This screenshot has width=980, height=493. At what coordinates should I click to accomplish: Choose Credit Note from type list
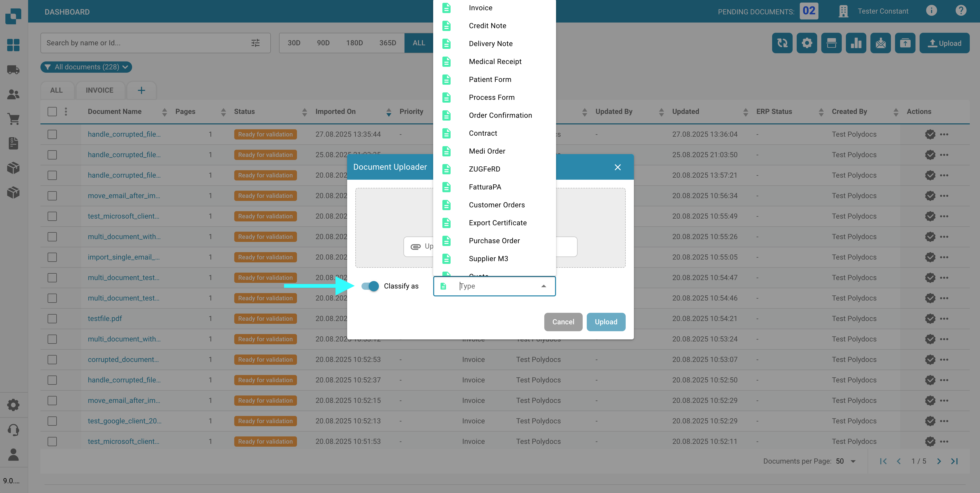487,26
